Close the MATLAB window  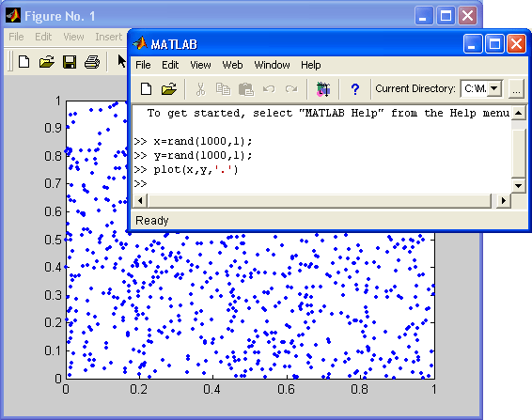point(516,44)
